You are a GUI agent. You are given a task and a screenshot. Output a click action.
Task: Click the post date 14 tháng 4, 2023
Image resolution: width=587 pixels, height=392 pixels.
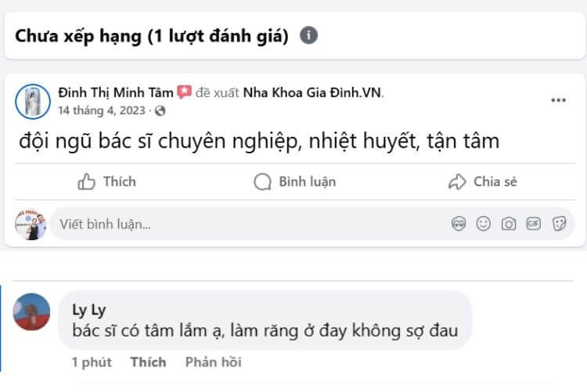102,111
